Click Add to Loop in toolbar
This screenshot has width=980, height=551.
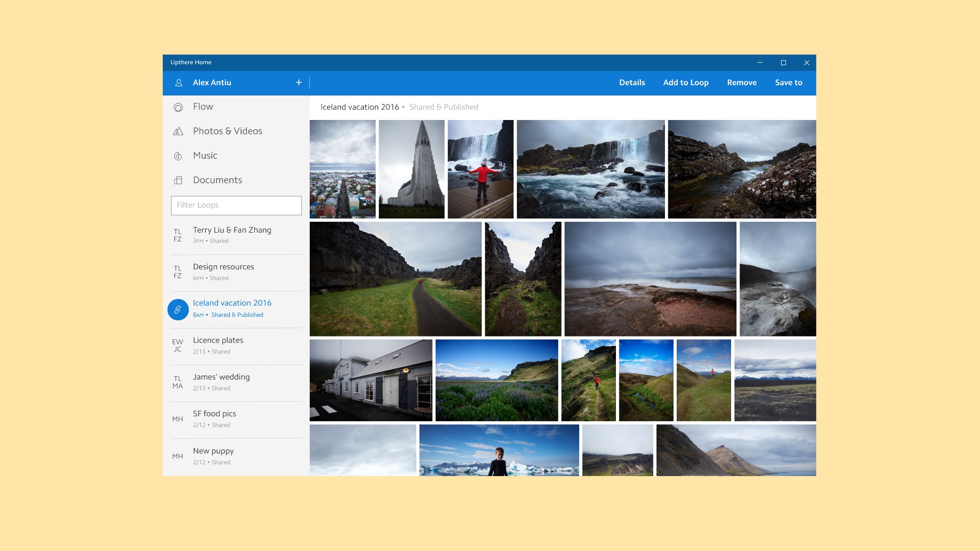(686, 83)
